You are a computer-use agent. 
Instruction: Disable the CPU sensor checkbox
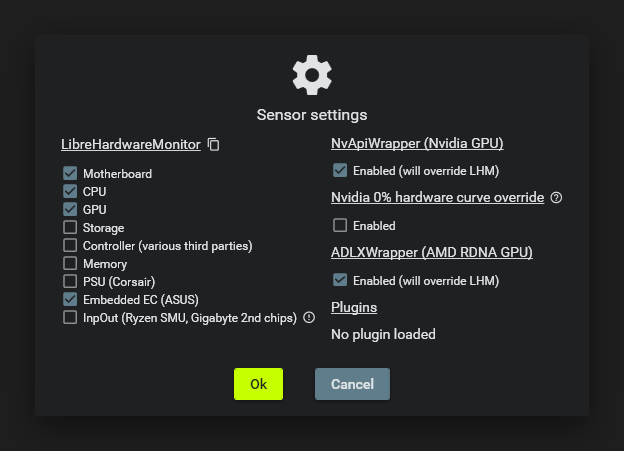70,191
